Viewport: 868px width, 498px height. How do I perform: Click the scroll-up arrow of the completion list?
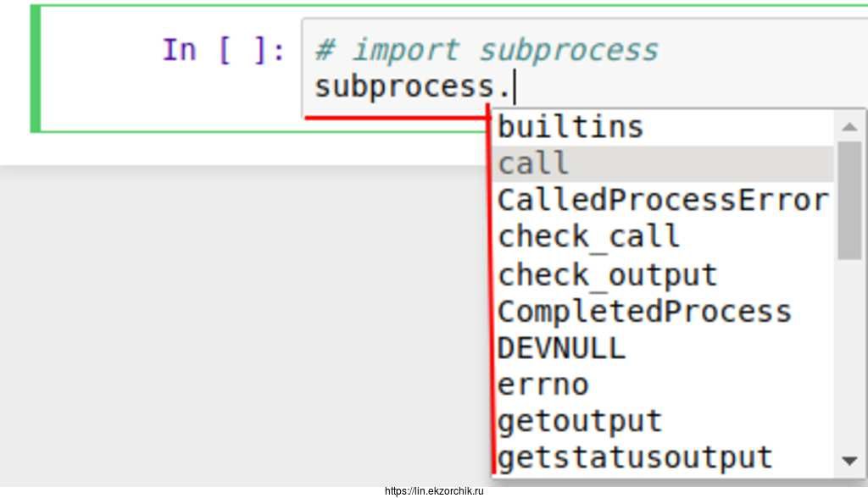click(x=849, y=127)
